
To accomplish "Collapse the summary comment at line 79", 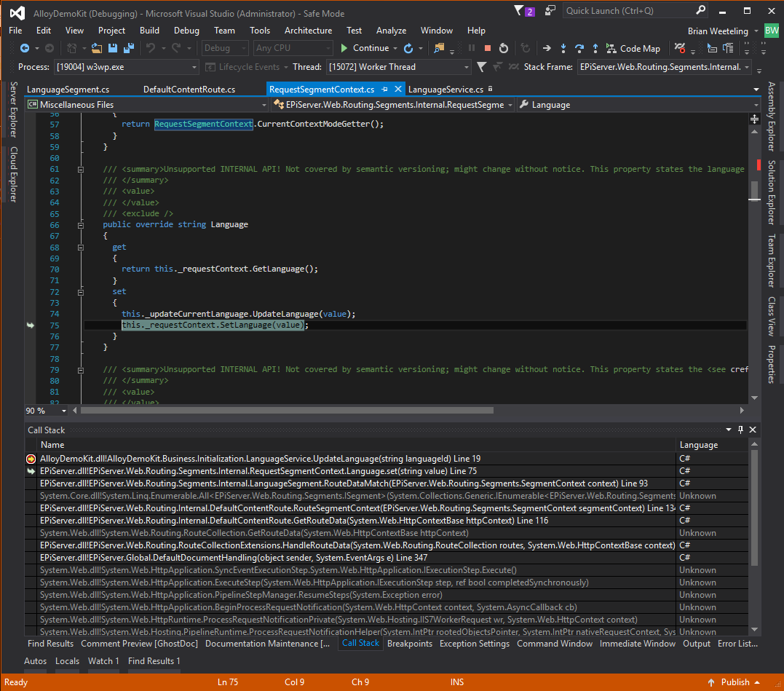I will (x=81, y=370).
